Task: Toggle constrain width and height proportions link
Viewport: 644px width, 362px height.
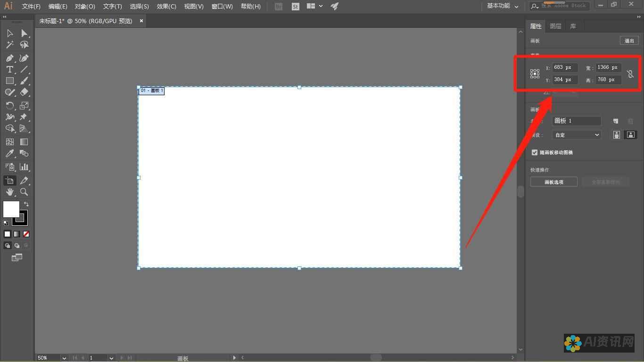Action: [630, 74]
